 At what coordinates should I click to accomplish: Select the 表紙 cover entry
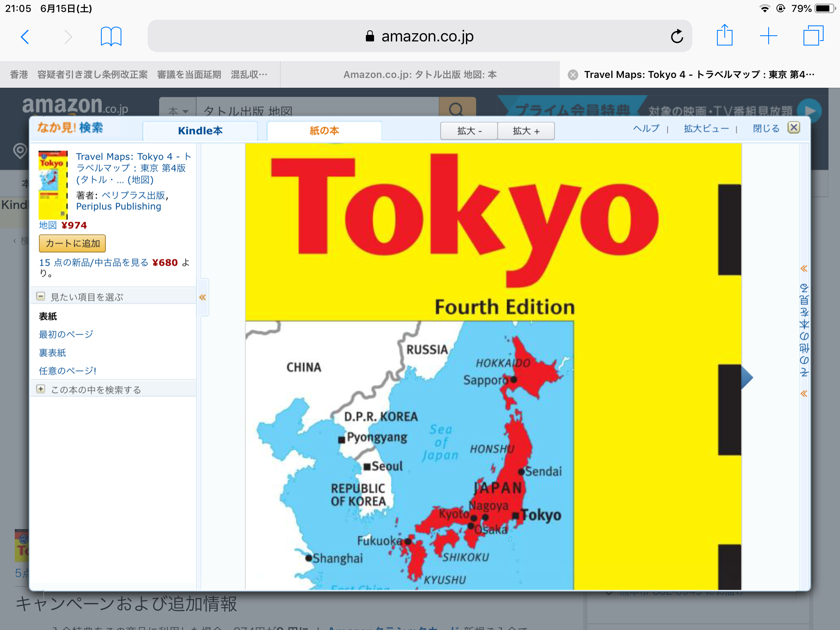click(48, 316)
